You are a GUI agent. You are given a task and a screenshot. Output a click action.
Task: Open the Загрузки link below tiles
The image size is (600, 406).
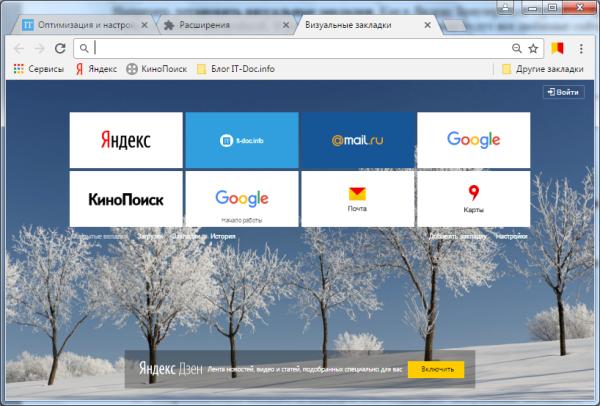(150, 236)
